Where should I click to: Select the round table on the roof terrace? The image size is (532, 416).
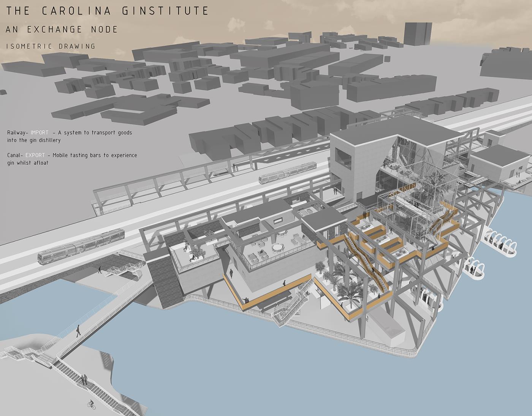(278, 247)
